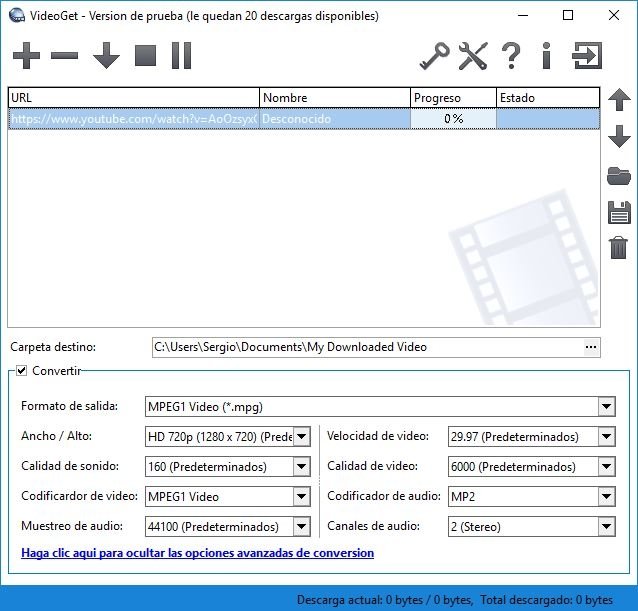Open the Velocidad de video dropdown
638x611 pixels.
[606, 436]
